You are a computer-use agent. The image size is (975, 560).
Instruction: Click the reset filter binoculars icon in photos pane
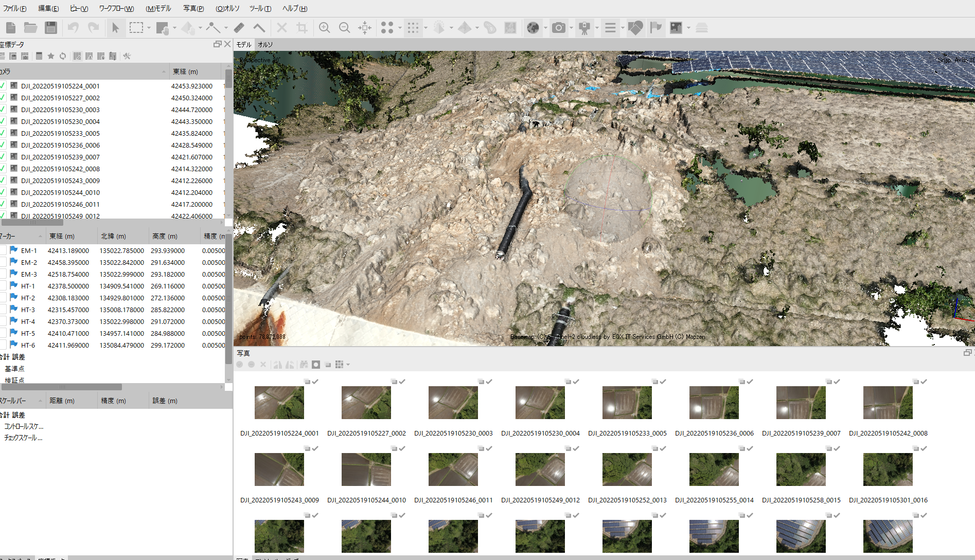click(x=304, y=365)
